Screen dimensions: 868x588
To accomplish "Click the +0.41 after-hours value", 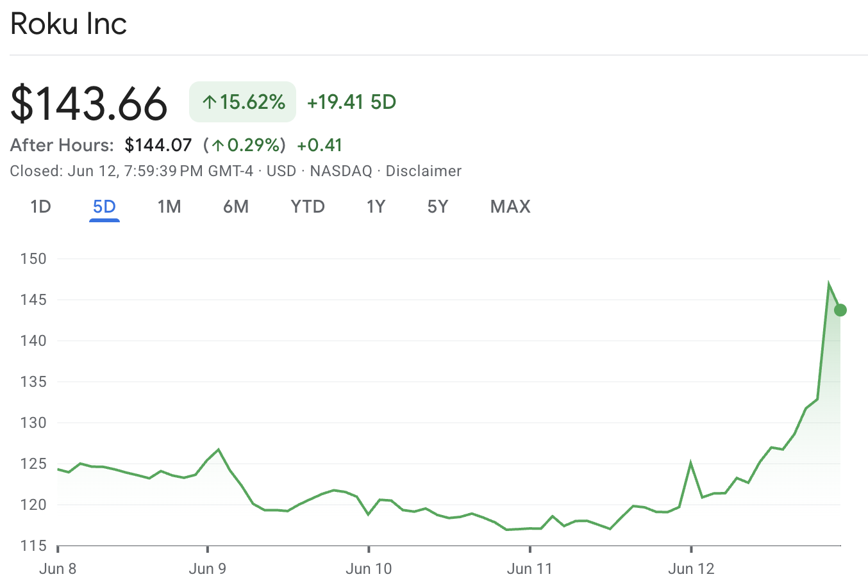I will click(319, 145).
